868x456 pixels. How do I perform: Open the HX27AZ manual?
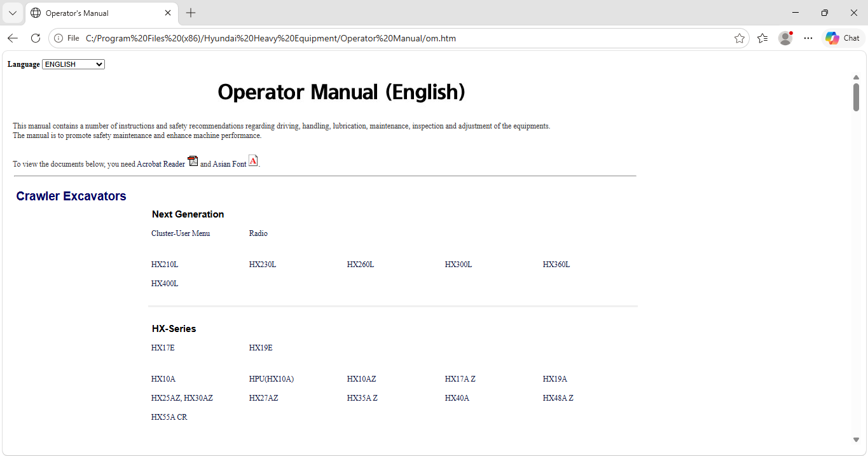264,398
